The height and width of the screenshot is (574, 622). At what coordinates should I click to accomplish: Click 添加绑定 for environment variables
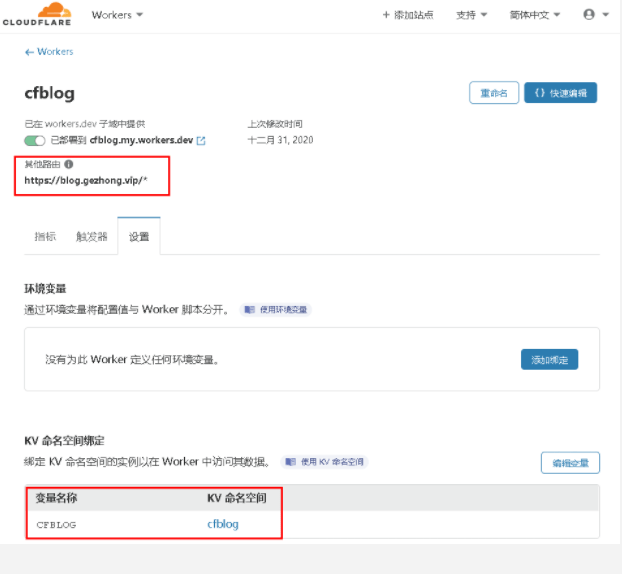[549, 359]
